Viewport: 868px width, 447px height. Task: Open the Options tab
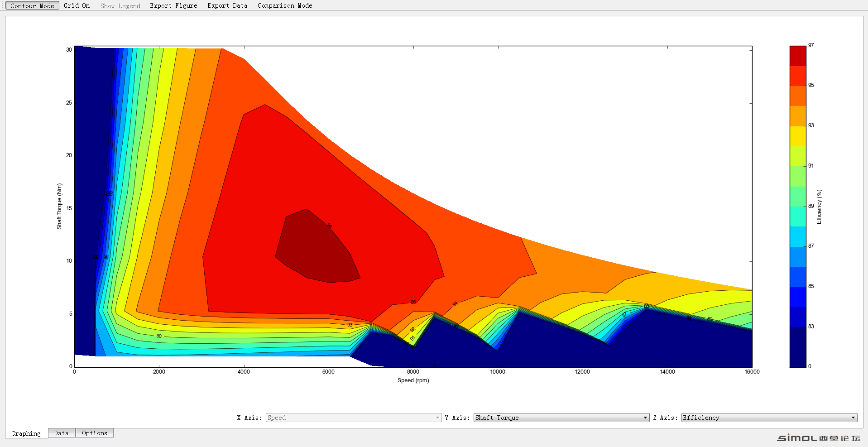[x=95, y=433]
